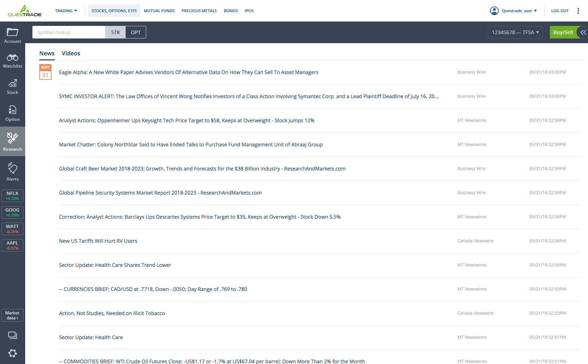Screen dimensions: 588x364
Task: Open the Bonds menu item
Action: [x=231, y=11]
